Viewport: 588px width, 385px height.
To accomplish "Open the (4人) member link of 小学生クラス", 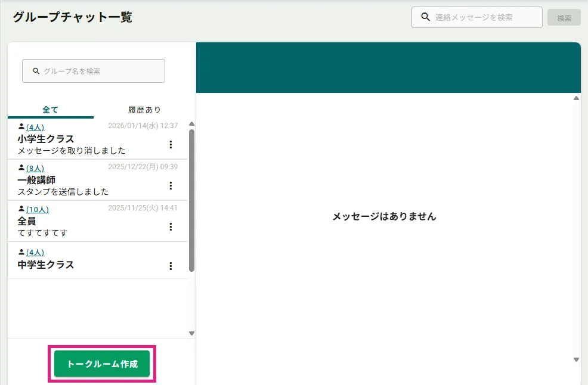I will (35, 127).
